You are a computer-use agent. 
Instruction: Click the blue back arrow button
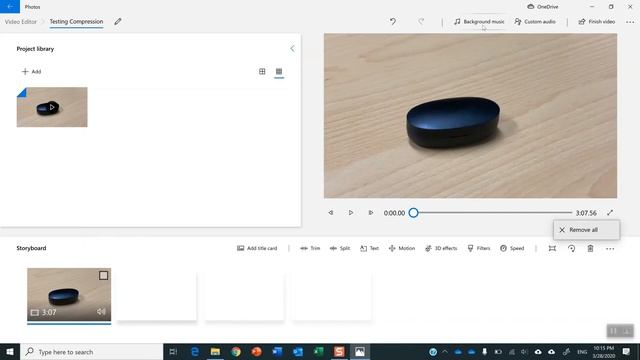[x=10, y=7]
